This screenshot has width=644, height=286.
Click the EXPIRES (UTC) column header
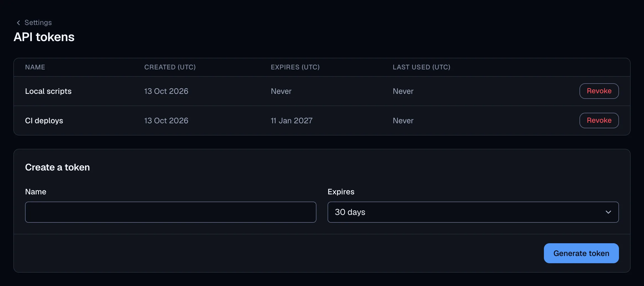point(295,67)
